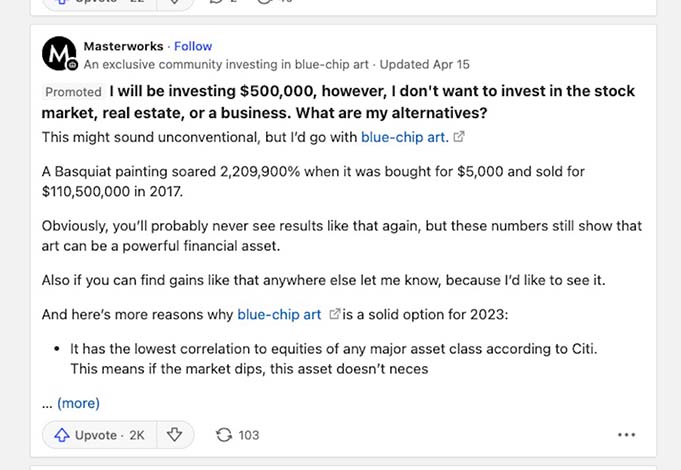Click the Basquiat painting paragraph text

[x=313, y=182]
